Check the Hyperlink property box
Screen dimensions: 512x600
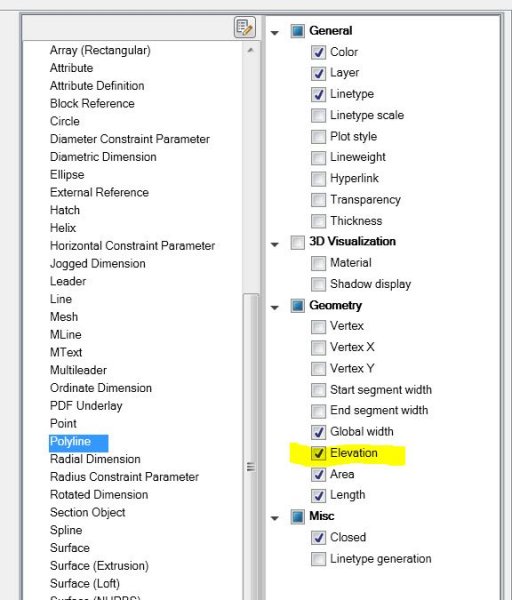pyautogui.click(x=318, y=179)
